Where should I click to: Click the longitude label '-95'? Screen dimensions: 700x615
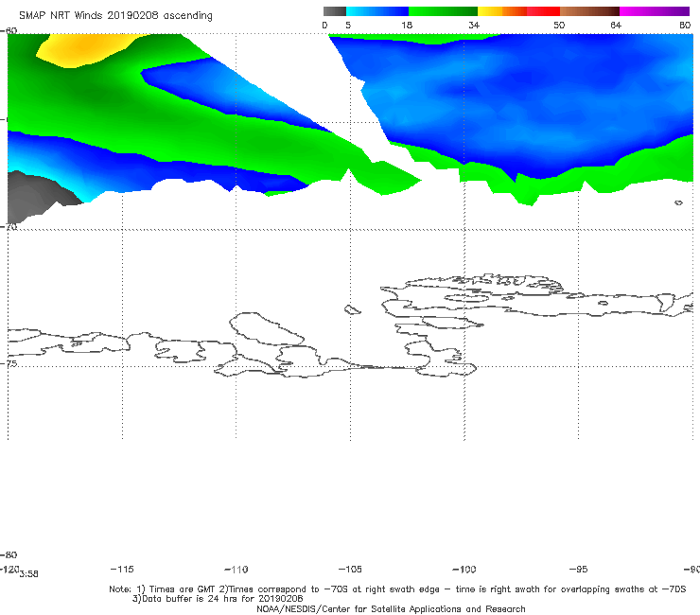pyautogui.click(x=579, y=569)
